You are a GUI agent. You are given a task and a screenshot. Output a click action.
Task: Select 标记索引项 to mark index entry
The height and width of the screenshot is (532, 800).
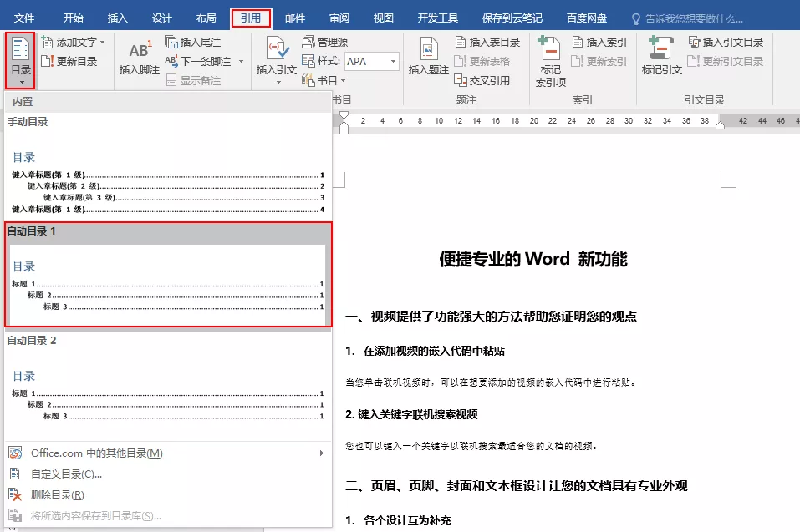pos(550,57)
